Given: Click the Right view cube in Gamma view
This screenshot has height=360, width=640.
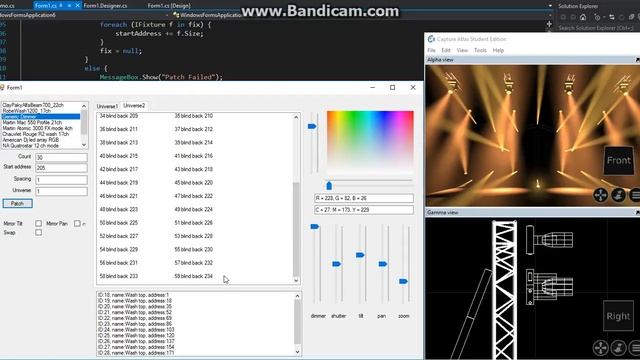Looking at the screenshot, I should 618,316.
